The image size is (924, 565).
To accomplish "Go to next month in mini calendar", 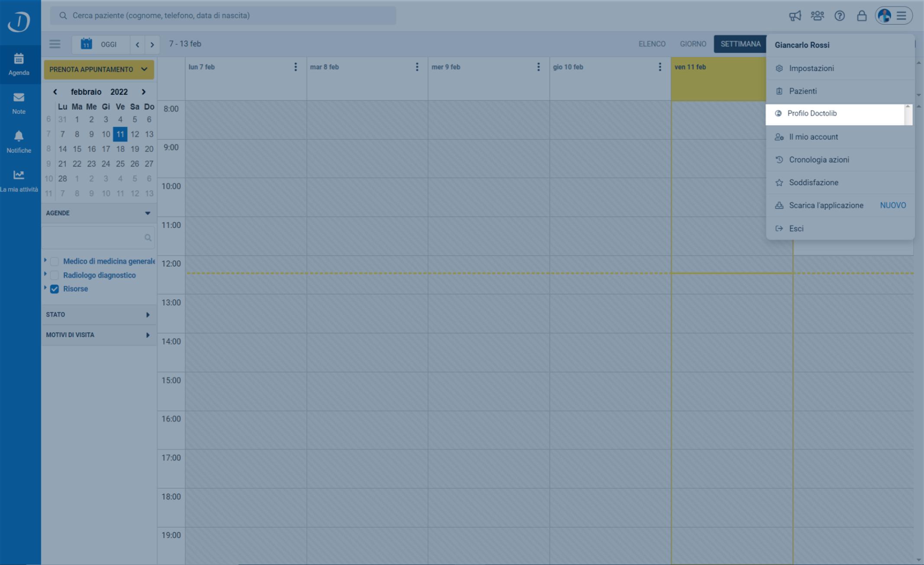I will [144, 92].
